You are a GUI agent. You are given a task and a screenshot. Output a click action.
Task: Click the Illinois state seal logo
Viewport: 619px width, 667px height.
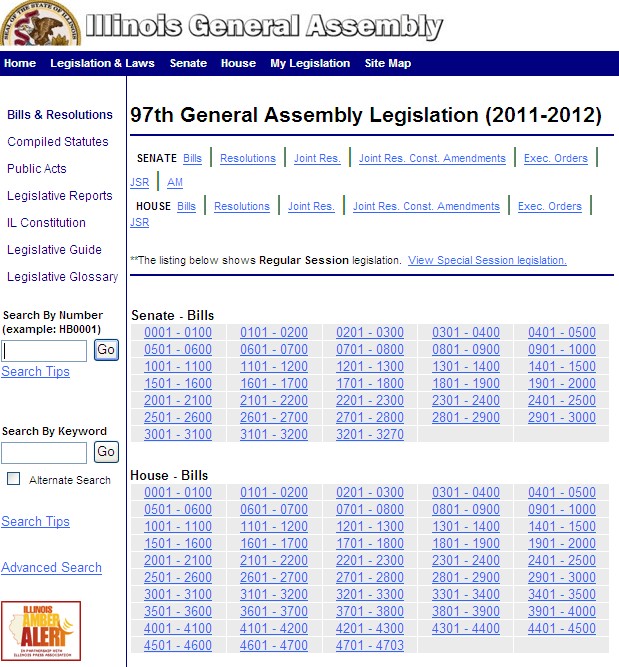[x=40, y=23]
